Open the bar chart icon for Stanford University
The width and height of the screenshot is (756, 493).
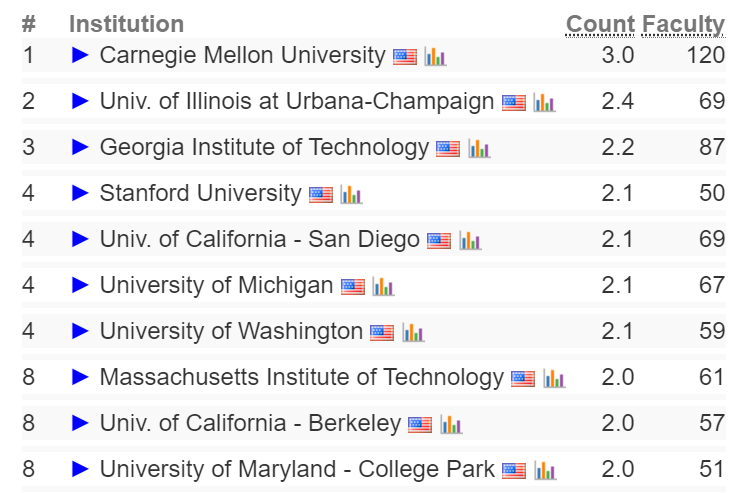(x=351, y=195)
